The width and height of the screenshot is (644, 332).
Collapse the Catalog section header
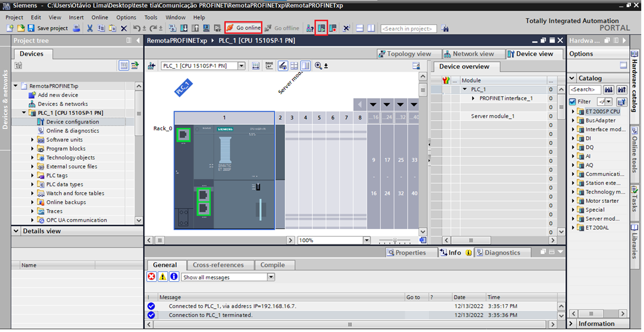[x=572, y=78]
